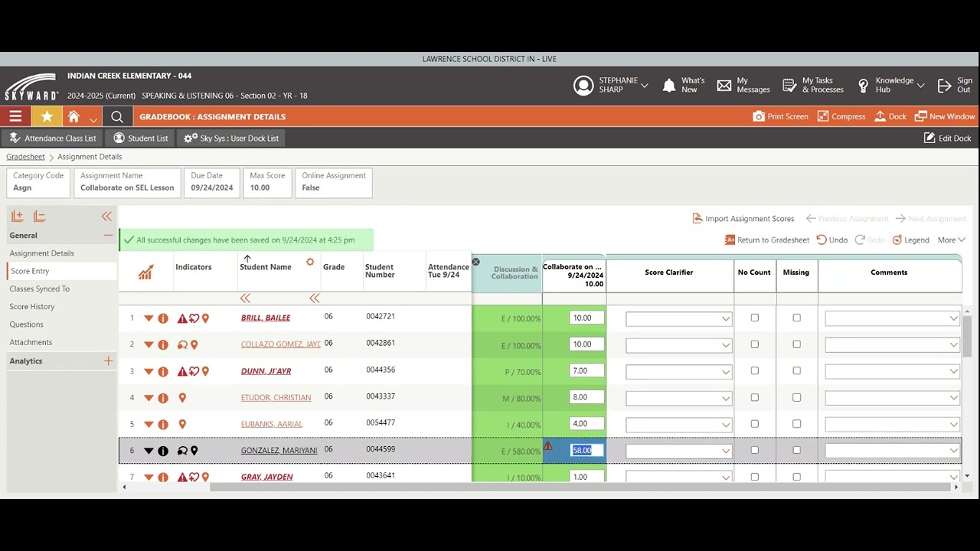Expand the More menu
This screenshot has height=551, width=980.
point(951,240)
